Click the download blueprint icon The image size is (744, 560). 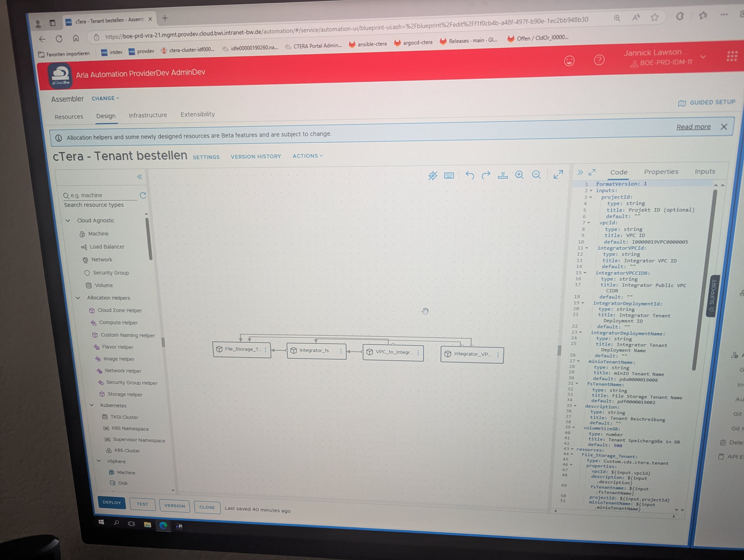tap(502, 175)
